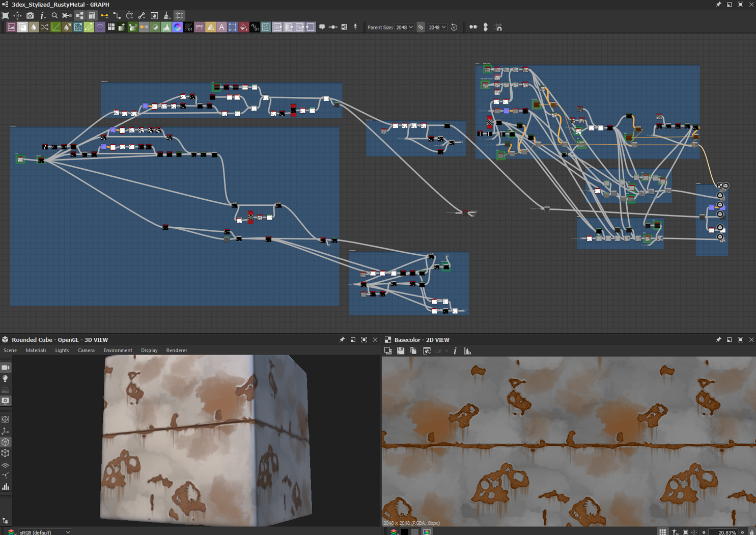756x535 pixels.
Task: Insert a Levels histogram node
Action: pyautogui.click(x=166, y=28)
